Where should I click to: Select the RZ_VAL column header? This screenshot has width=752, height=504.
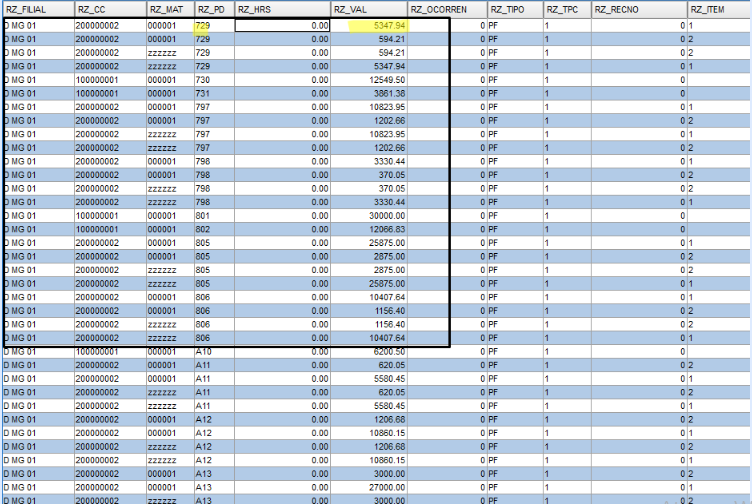click(x=368, y=9)
